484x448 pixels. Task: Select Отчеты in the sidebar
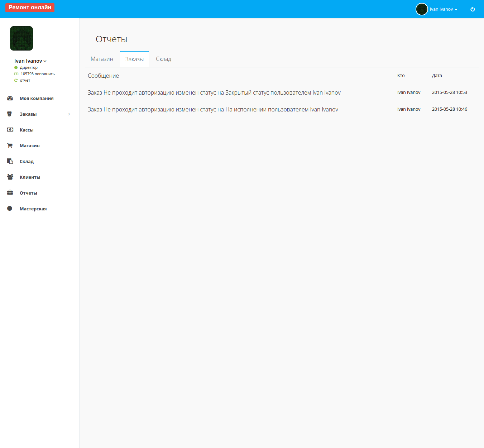tap(28, 193)
